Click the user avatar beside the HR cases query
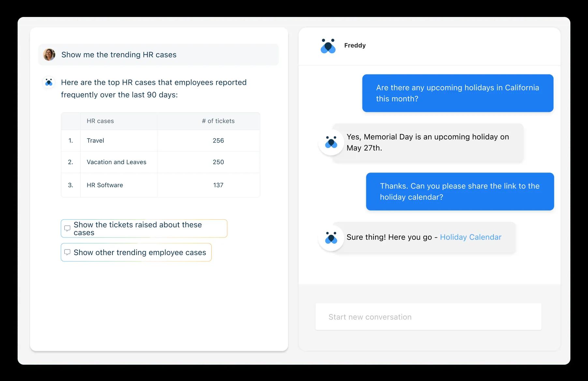Viewport: 588px width, 381px height. 49,54
